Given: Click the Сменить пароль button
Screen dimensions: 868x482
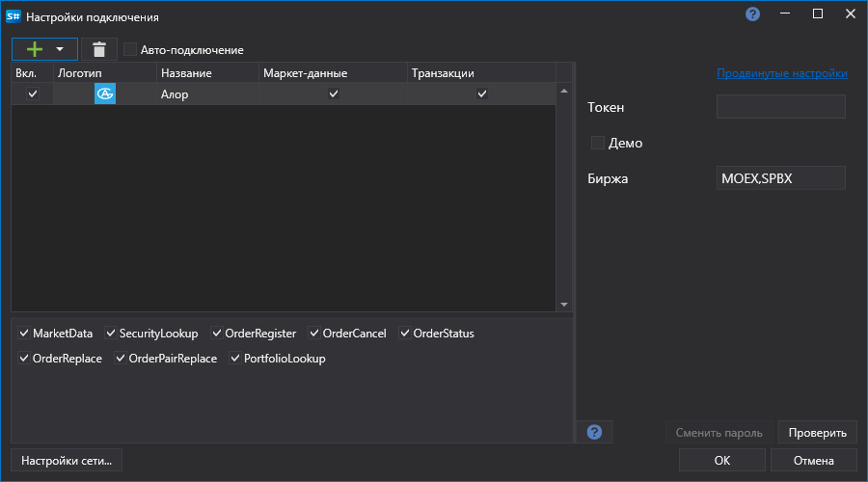Looking at the screenshot, I should 719,433.
